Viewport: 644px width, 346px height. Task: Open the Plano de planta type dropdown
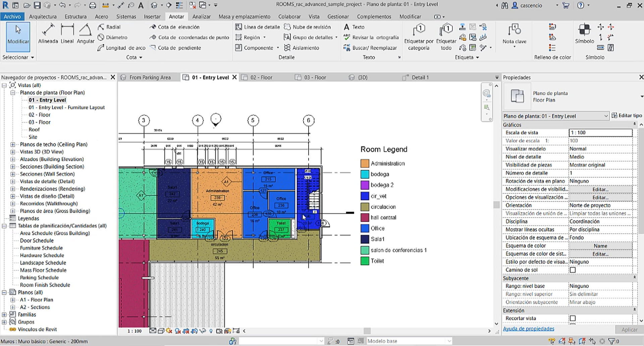(x=641, y=97)
